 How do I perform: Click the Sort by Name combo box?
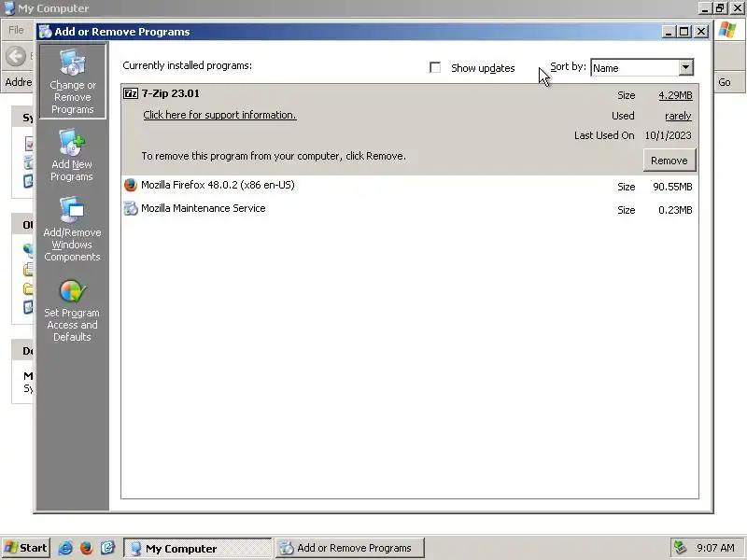[x=641, y=67]
